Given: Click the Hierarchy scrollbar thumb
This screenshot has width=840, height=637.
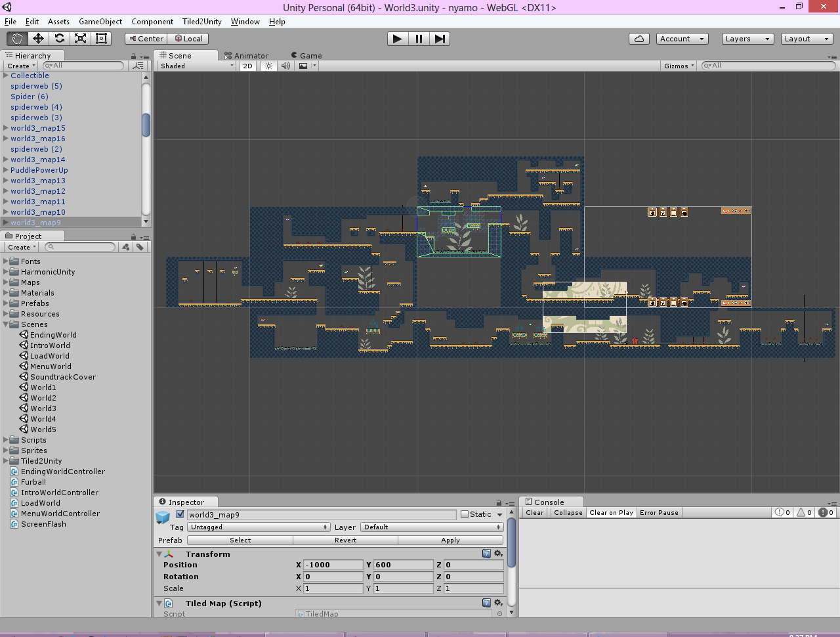Looking at the screenshot, I should [146, 125].
